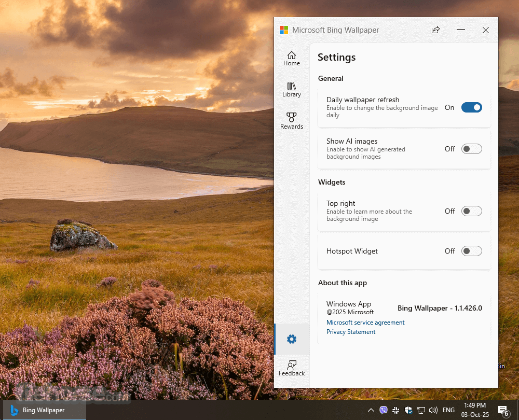Turn off Daily wallpaper refresh toggle
Viewport: 519px width, 420px height.
(471, 107)
